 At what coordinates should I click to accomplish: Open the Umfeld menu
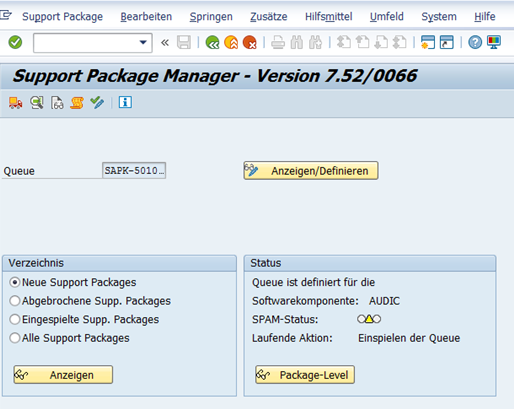[387, 17]
